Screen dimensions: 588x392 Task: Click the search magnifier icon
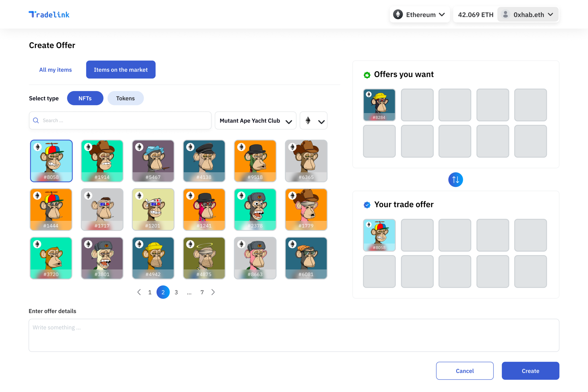click(36, 120)
